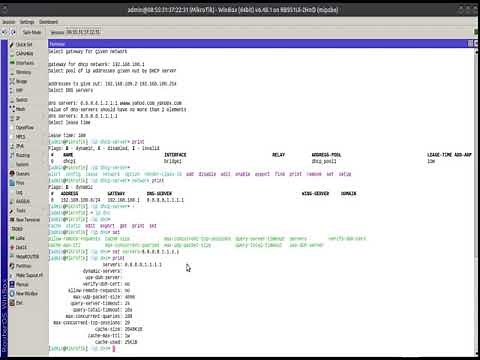The image size is (480, 360).
Task: Click the 'dhcp_pool1' address-pool value
Action: tap(324, 161)
